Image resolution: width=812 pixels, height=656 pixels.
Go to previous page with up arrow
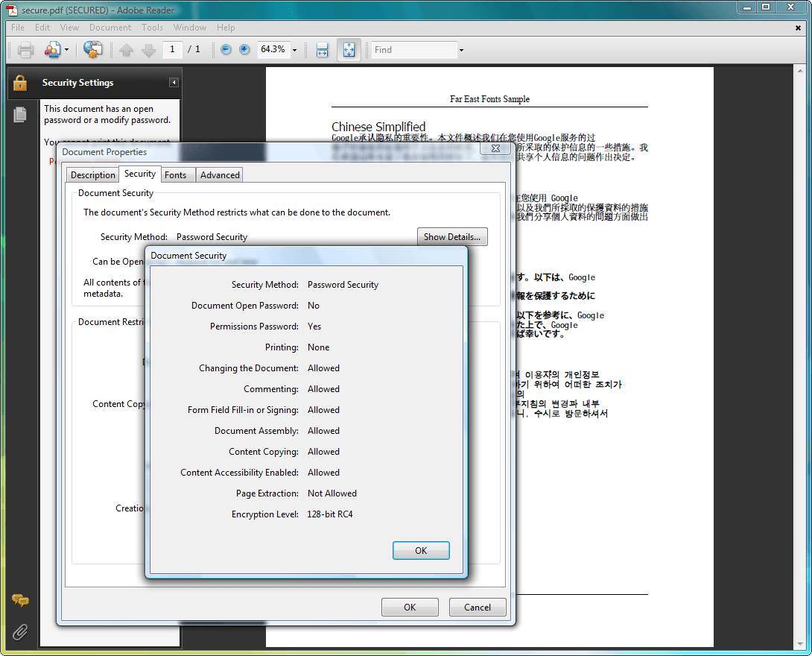coord(127,50)
